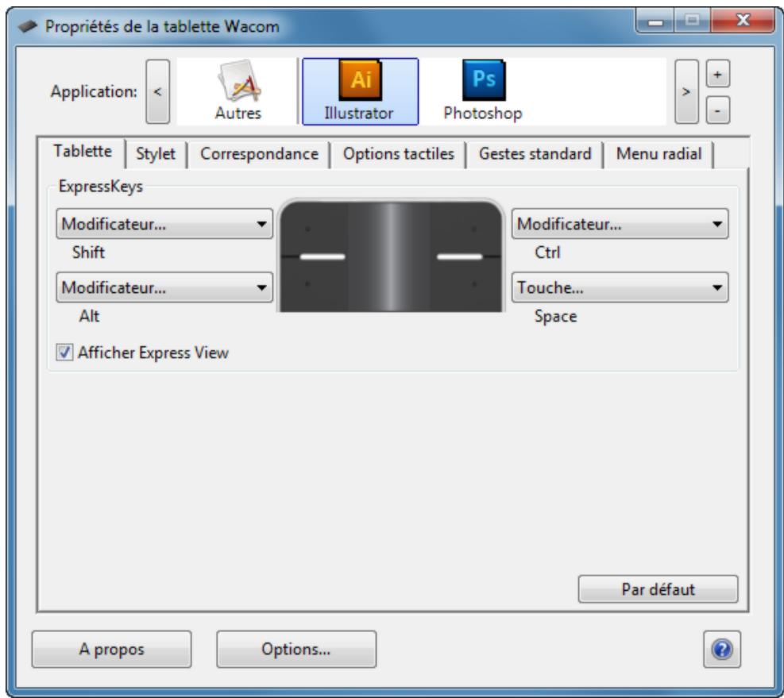Open the Menu radial tab
Viewport: 784px width, 698px height.
tap(658, 154)
